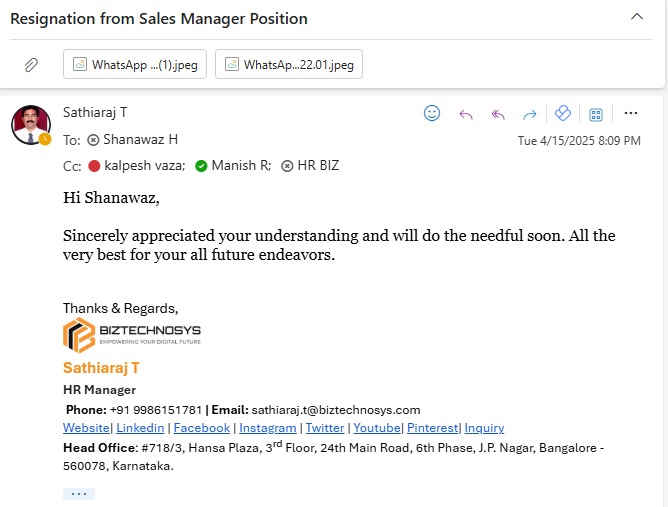Forward this email message
The width and height of the screenshot is (668, 507).
tap(530, 114)
